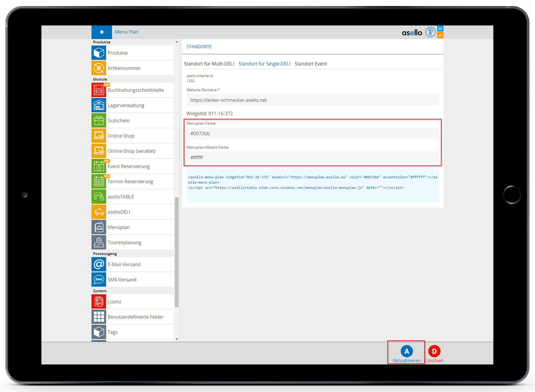Open Menüplan in the sidebar
Image resolution: width=535 pixels, height=392 pixels.
pos(118,227)
